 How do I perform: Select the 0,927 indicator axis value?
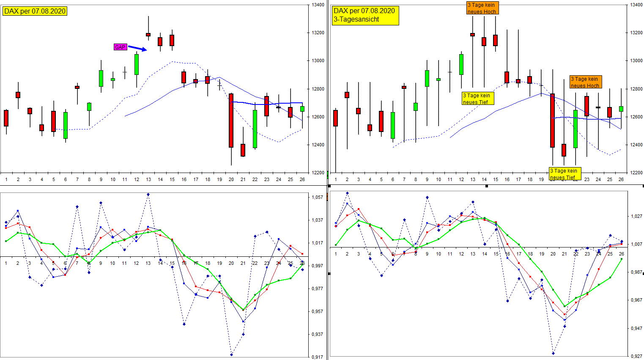(637, 356)
